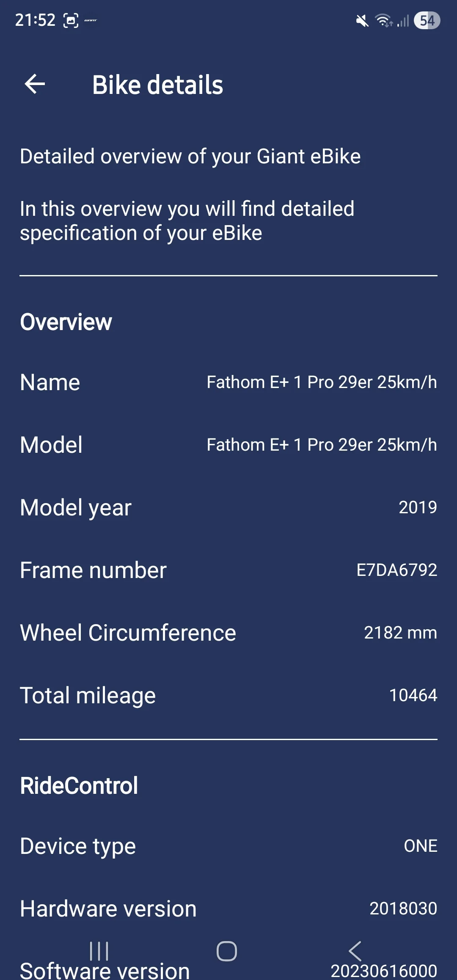This screenshot has width=457, height=980.
Task: Tap the Model year value 2019
Action: pyautogui.click(x=418, y=507)
